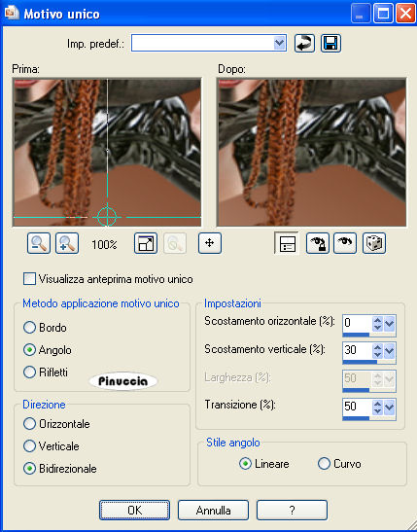Click into the Scostamento verticale value field
This screenshot has height=532, width=417.
[358, 350]
